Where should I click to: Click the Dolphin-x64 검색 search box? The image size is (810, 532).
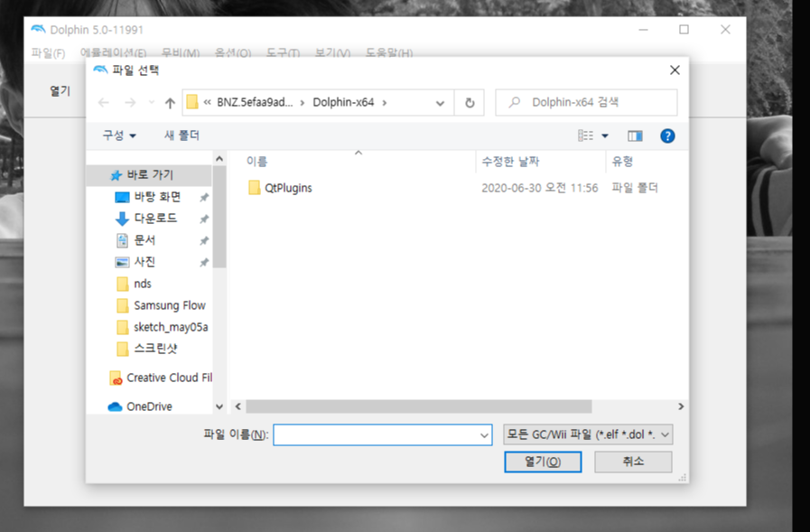point(586,102)
